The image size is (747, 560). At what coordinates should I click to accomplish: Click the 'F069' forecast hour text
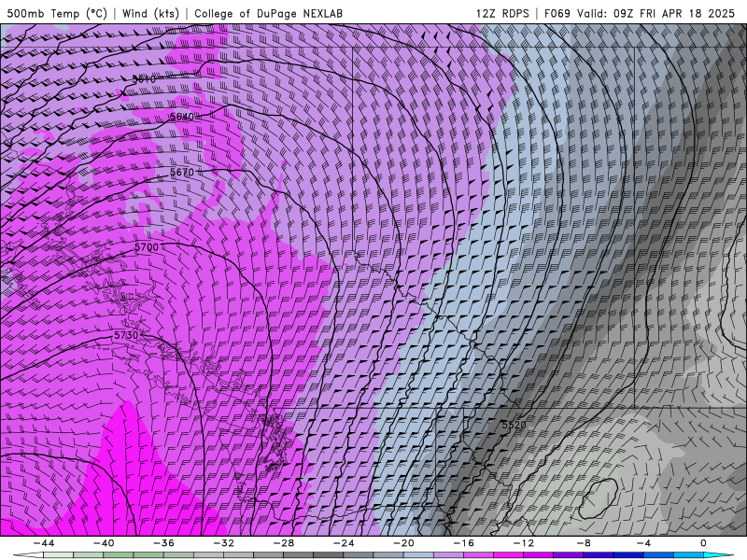pyautogui.click(x=557, y=13)
